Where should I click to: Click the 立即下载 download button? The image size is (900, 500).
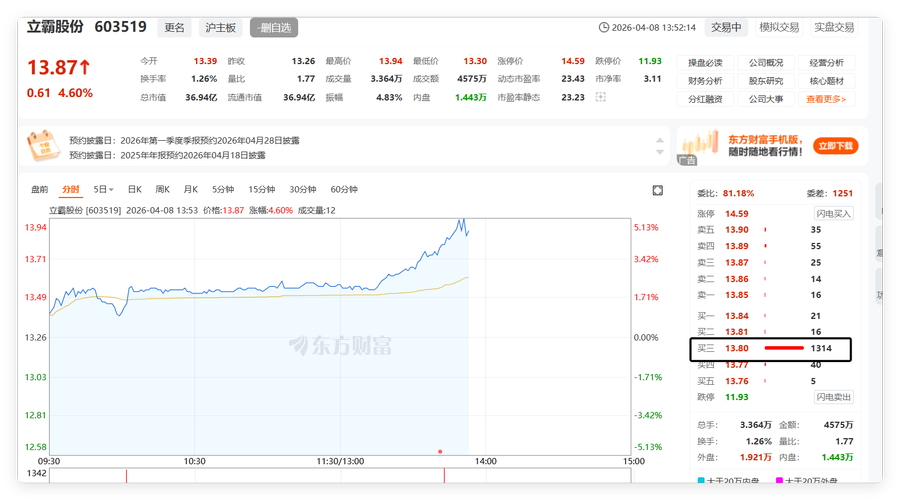pyautogui.click(x=836, y=146)
